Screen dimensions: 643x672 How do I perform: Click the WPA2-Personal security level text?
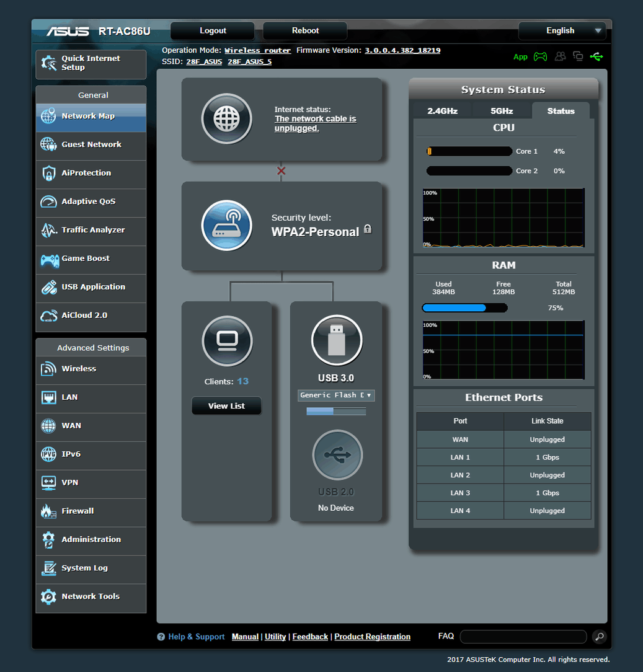tap(315, 232)
